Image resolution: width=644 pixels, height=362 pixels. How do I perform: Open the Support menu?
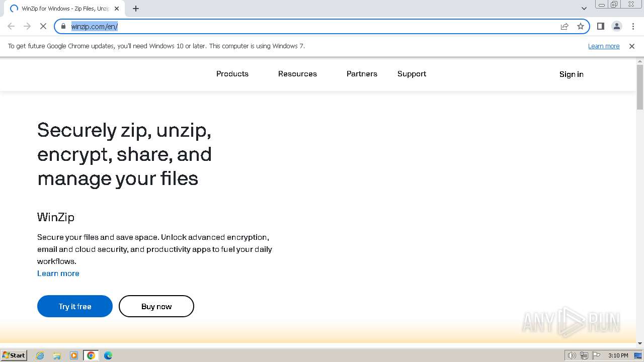412,74
